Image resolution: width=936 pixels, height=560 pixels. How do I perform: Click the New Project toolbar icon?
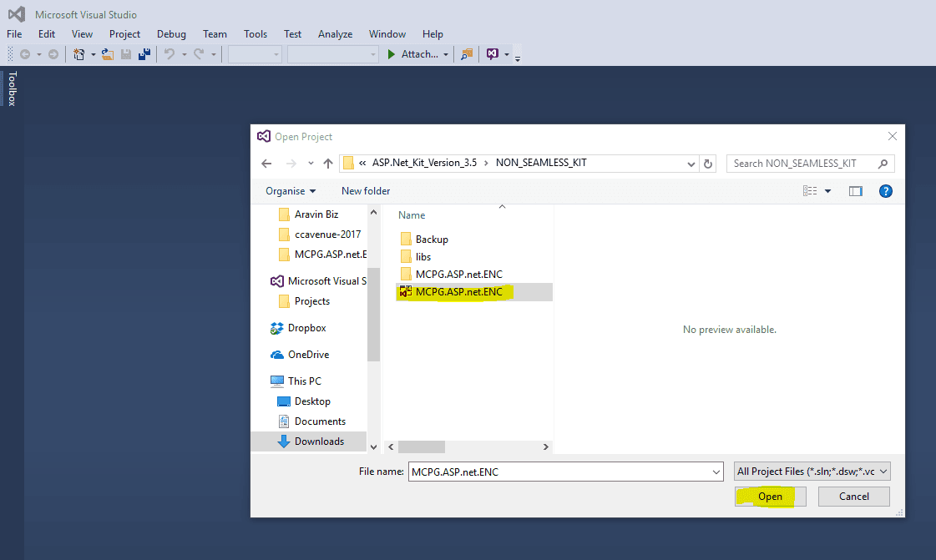click(78, 54)
